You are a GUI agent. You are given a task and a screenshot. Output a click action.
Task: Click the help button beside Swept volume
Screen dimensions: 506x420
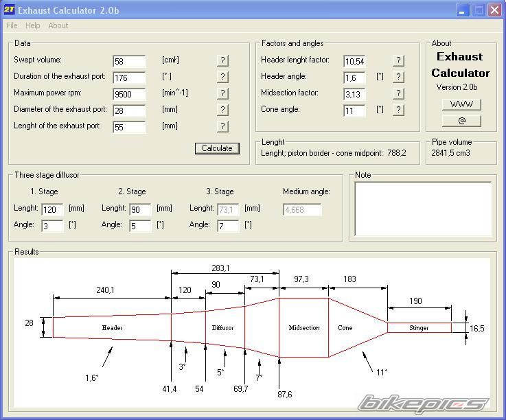[222, 60]
